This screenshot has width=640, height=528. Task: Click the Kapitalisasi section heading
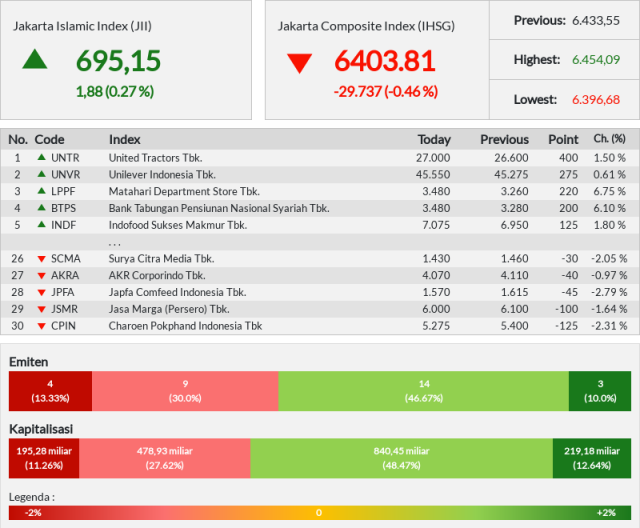point(41,429)
